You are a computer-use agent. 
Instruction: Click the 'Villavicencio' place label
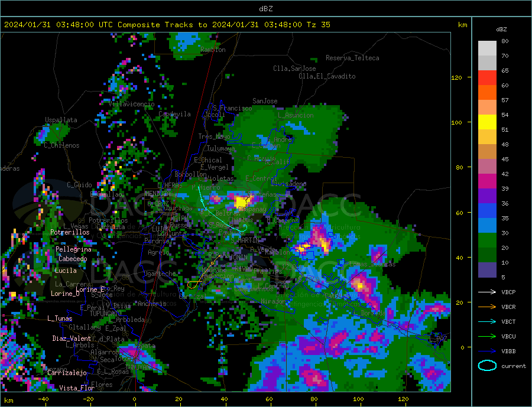click(131, 104)
